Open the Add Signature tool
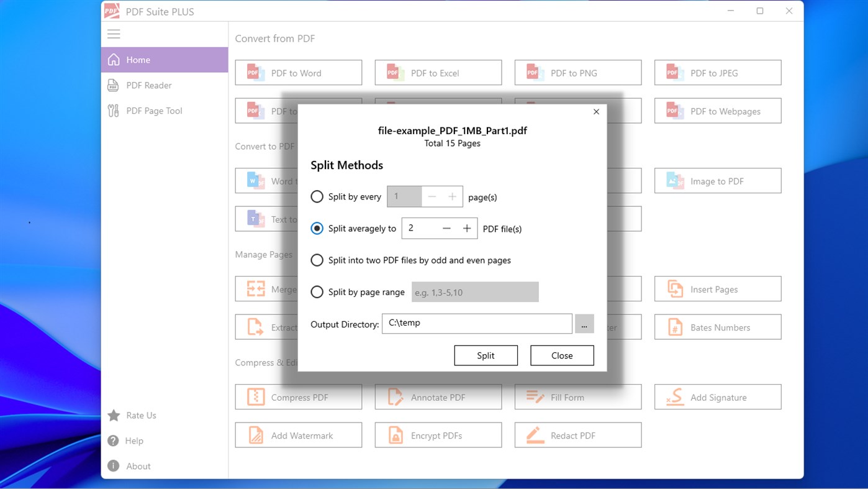868x489 pixels. click(717, 397)
